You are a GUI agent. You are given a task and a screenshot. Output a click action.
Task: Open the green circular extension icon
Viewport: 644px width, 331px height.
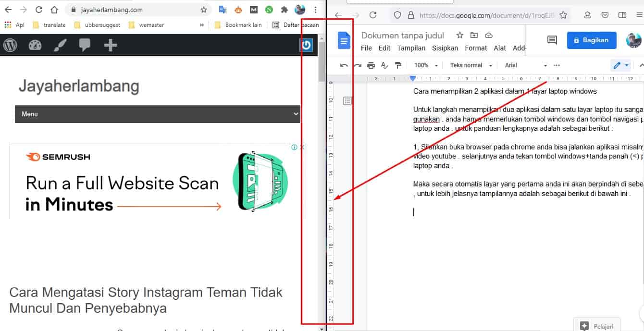point(269,10)
